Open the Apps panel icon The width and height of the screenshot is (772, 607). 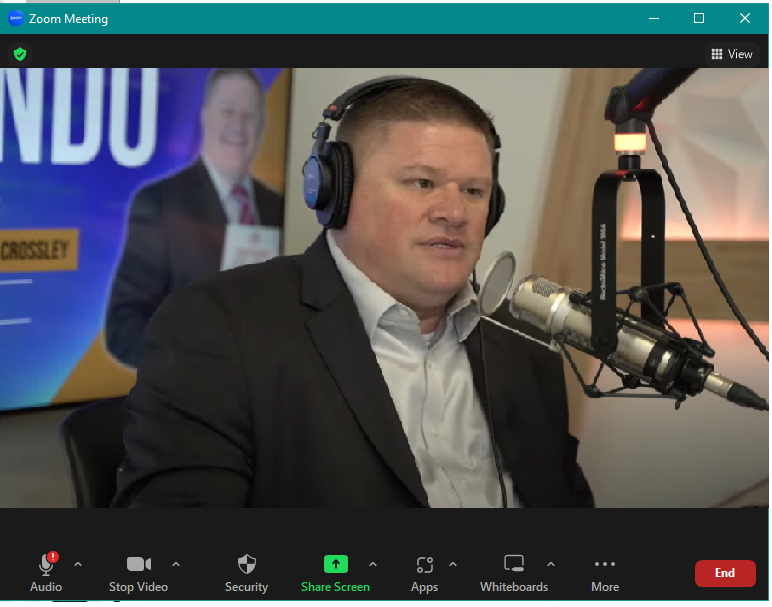pos(424,565)
